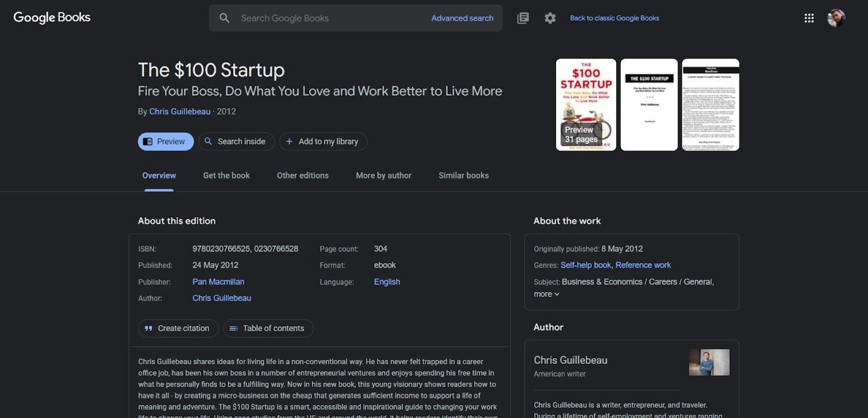
Task: Open the settings gear icon
Action: pyautogui.click(x=550, y=18)
